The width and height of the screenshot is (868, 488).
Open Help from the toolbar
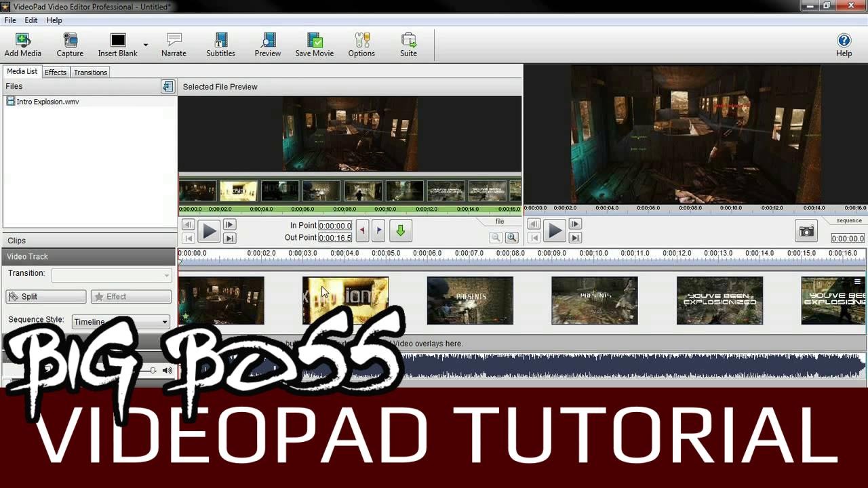tap(844, 45)
